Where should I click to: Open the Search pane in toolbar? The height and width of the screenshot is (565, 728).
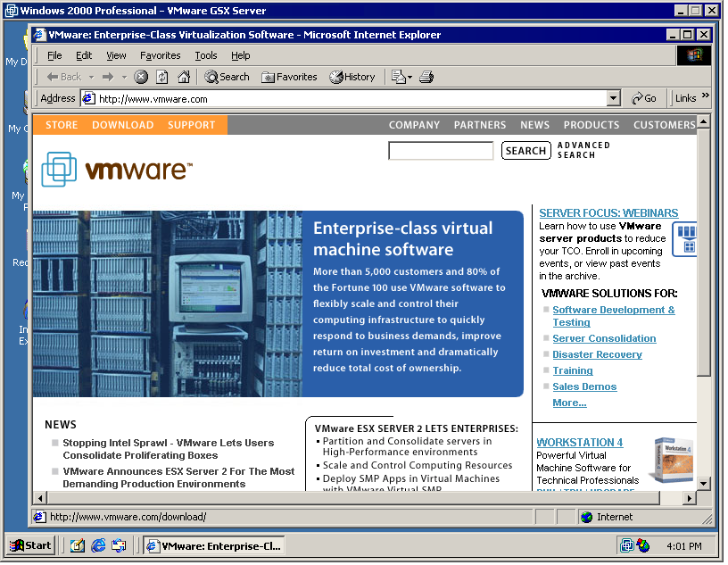click(227, 77)
